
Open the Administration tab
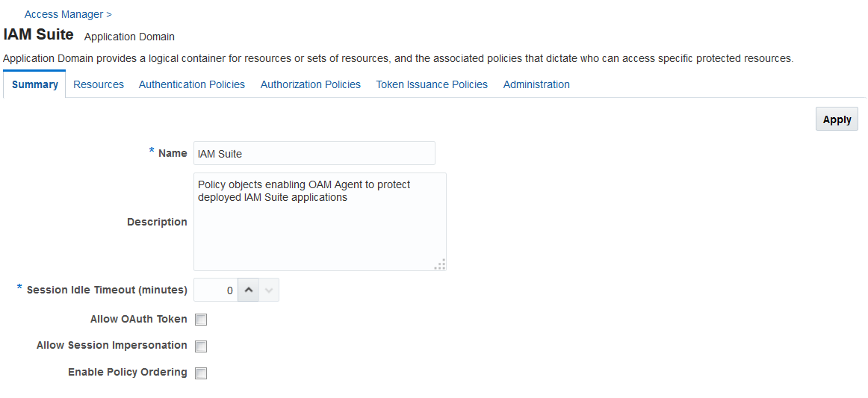pyautogui.click(x=536, y=84)
